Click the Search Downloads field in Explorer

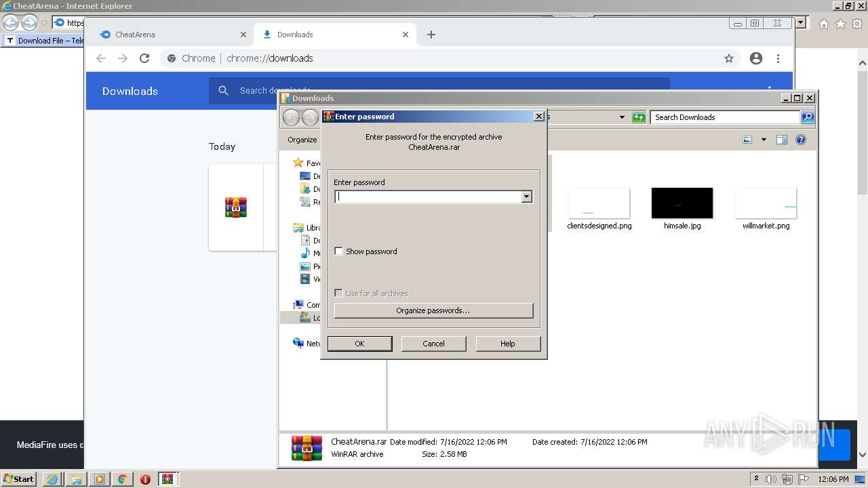(x=725, y=117)
